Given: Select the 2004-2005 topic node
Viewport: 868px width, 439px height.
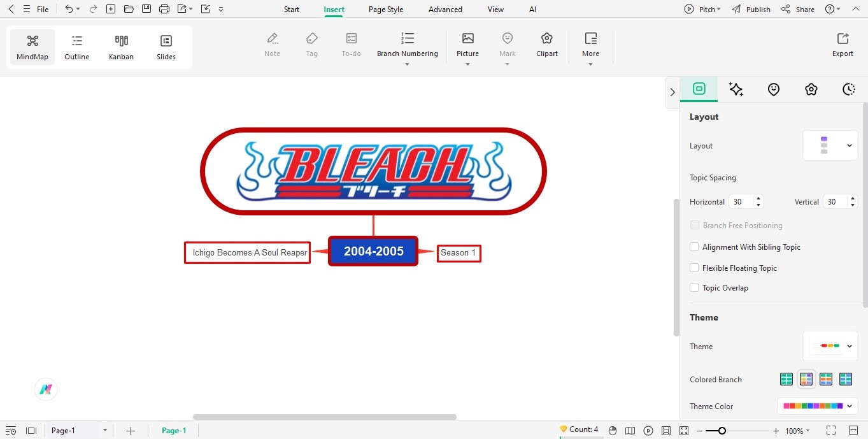Looking at the screenshot, I should [374, 251].
